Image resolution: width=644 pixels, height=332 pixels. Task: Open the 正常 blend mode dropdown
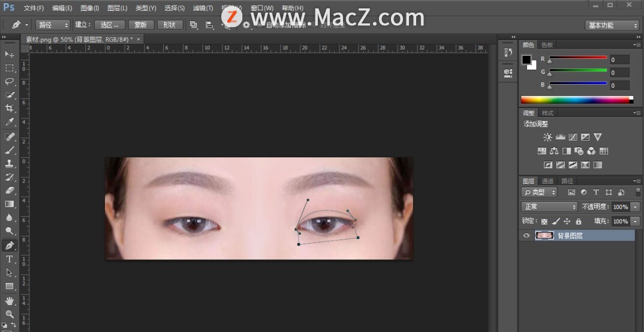549,207
